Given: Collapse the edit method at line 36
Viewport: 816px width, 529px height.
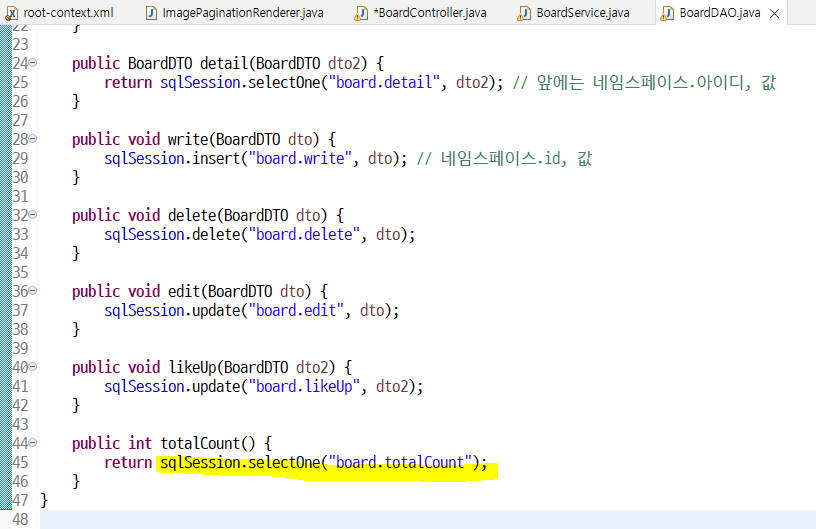Looking at the screenshot, I should pos(33,291).
